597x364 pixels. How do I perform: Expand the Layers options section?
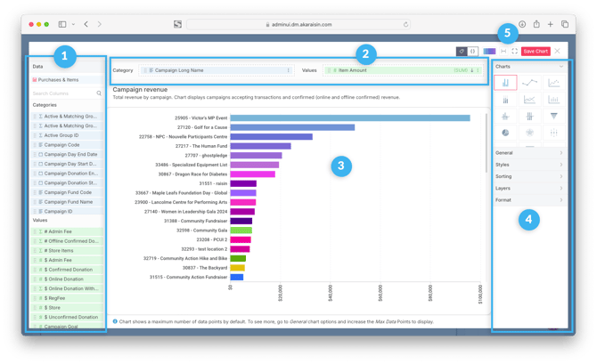point(529,189)
